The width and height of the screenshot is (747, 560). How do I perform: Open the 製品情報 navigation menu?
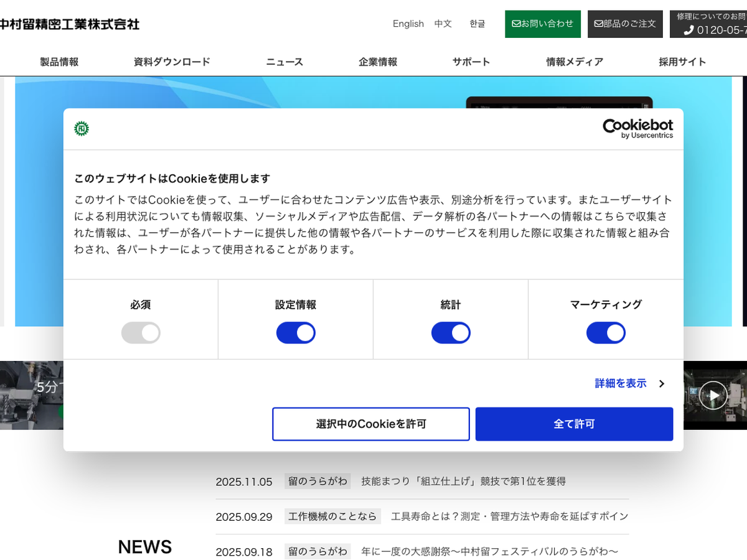(x=59, y=62)
